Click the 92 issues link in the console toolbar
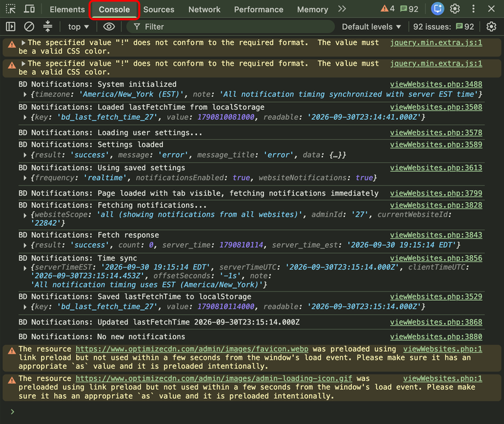 (x=444, y=27)
